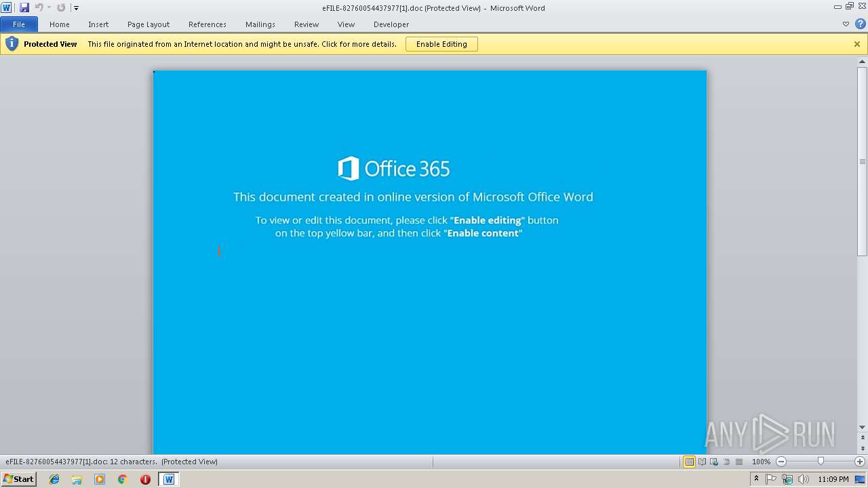
Task: Switch to Draft view in status bar
Action: pyautogui.click(x=738, y=462)
